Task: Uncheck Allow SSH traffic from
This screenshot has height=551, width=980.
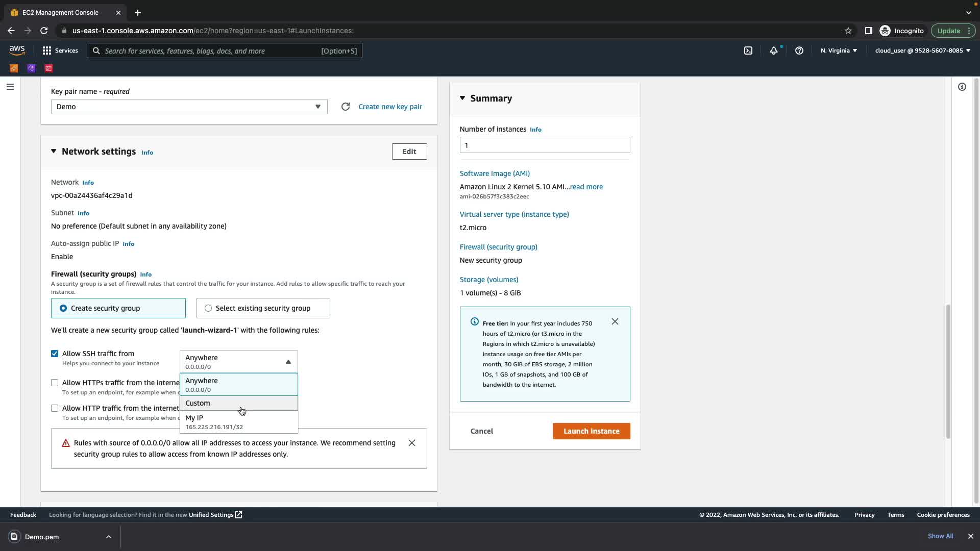Action: [x=55, y=354]
